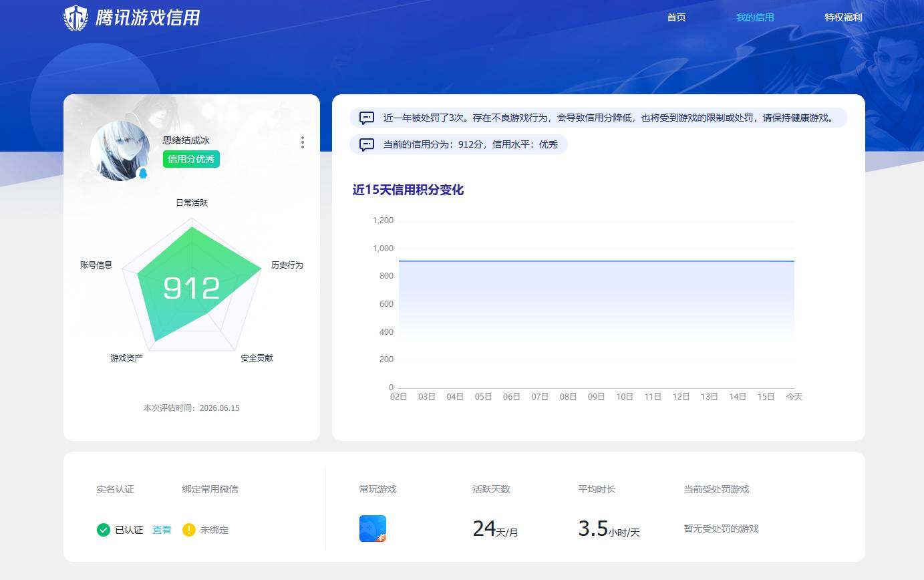Click the 已认证 status text
The height and width of the screenshot is (580, 924).
click(129, 530)
